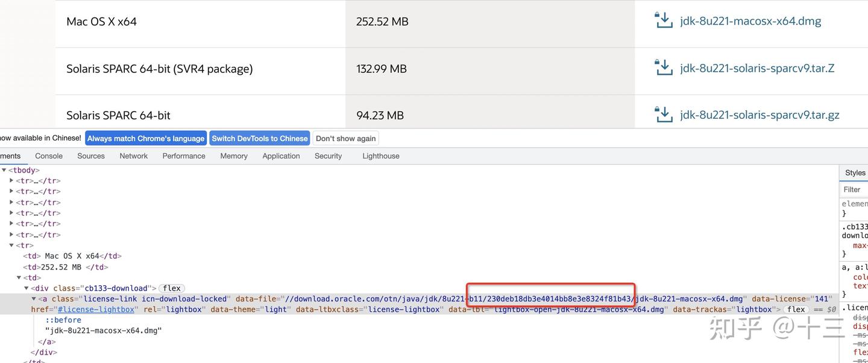Toggle the flex badge on cb133-download div
This screenshot has width=868, height=363.
[x=172, y=288]
